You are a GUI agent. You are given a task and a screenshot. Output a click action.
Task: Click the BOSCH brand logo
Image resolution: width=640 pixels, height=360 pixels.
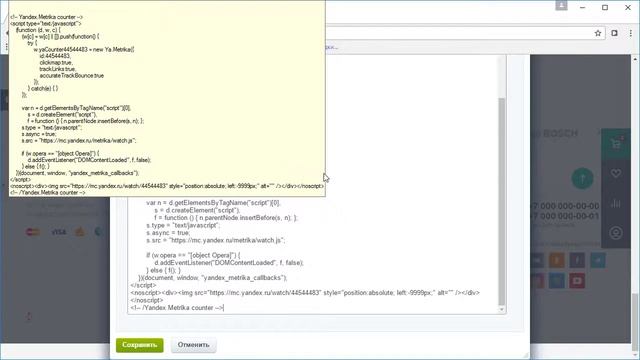click(x=559, y=133)
